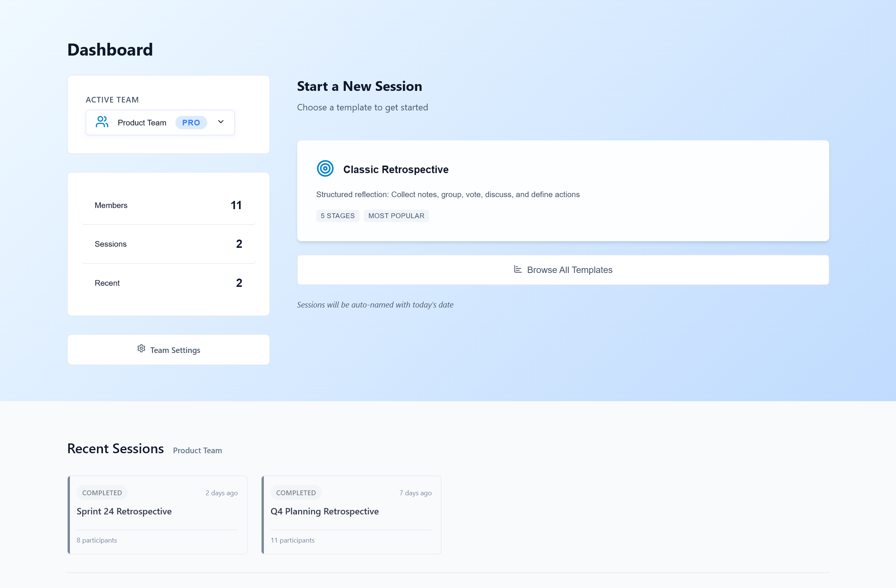Open Team Settings
896x588 pixels.
tap(168, 350)
